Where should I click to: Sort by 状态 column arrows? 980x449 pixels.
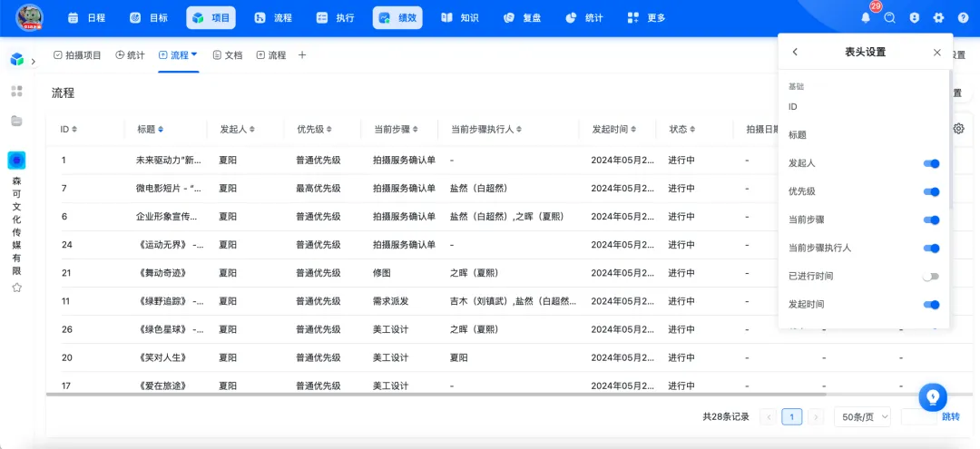click(692, 130)
